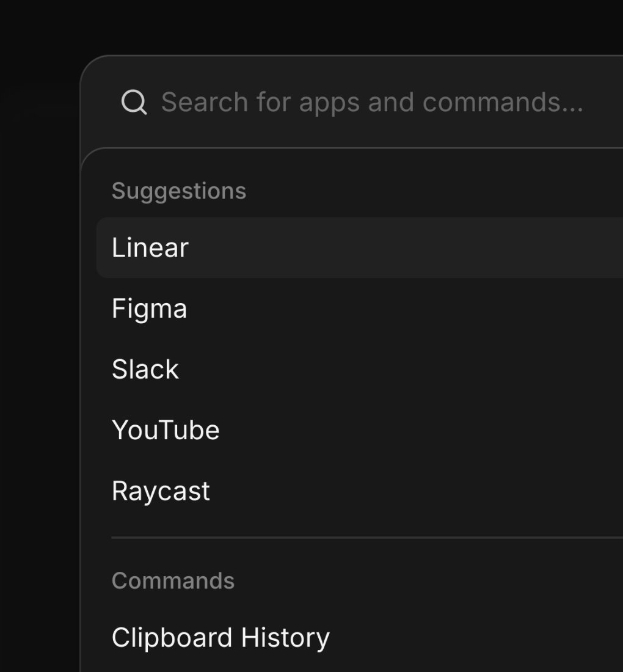Click the word 'History' in Clipboard History
This screenshot has height=672, width=623.
coord(285,638)
